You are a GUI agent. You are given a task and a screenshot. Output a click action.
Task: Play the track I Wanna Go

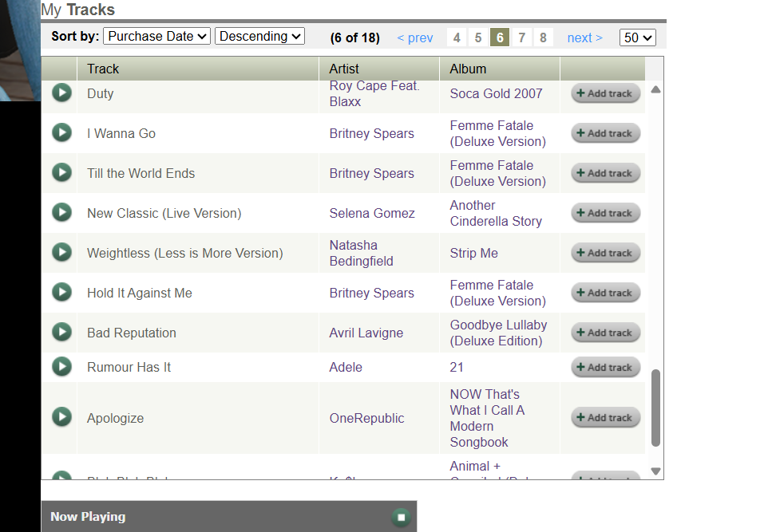[61, 132]
